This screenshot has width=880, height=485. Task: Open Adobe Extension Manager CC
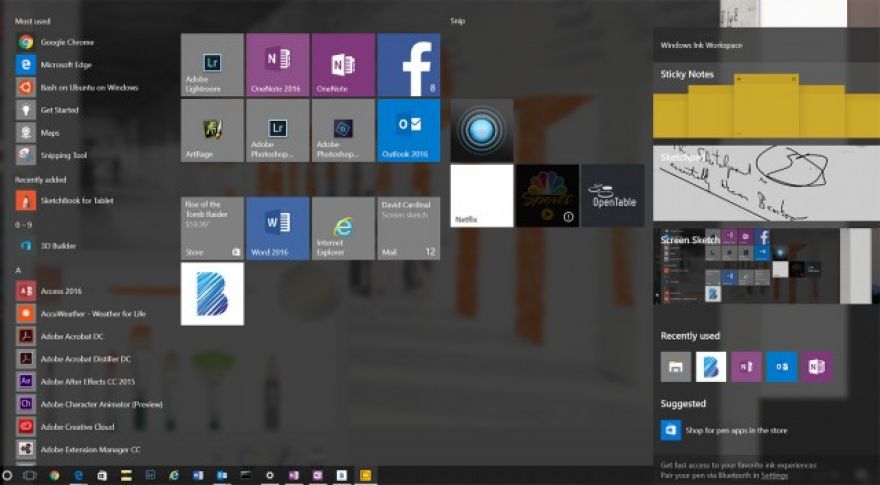(x=78, y=449)
